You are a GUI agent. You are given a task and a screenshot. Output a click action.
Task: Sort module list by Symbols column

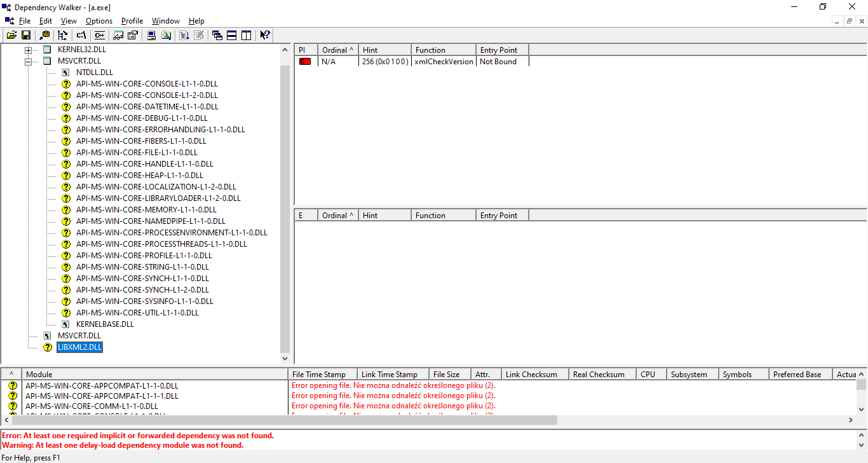pos(743,375)
